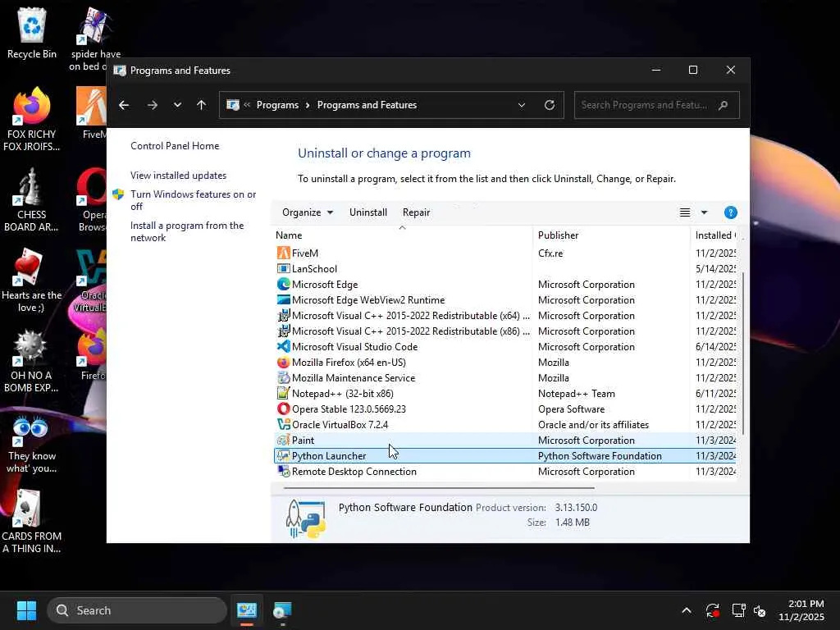Viewport: 840px width, 630px height.
Task: Click the search magnifier icon in window
Action: pyautogui.click(x=724, y=105)
